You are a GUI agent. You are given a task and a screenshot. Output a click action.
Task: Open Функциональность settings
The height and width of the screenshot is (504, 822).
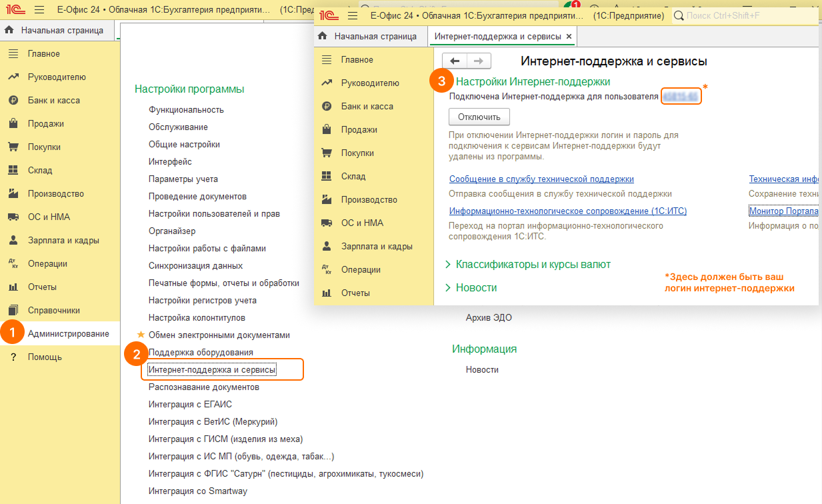click(186, 110)
